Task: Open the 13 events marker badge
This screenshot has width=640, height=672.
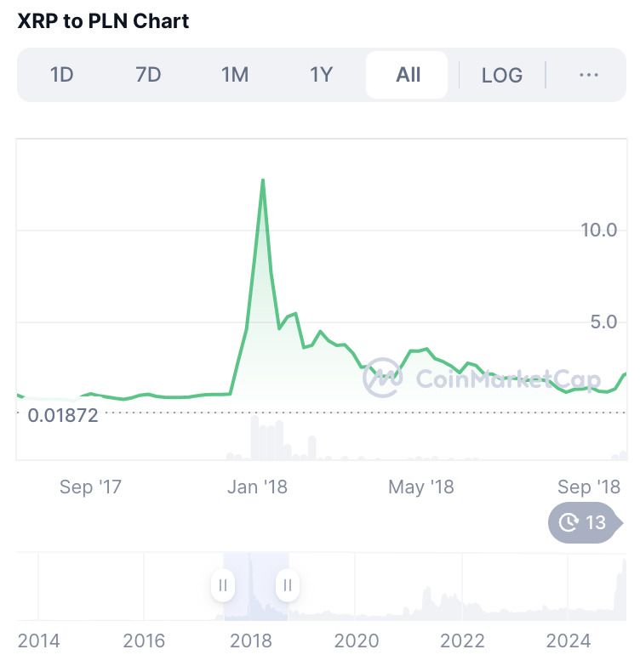Action: pos(586,523)
